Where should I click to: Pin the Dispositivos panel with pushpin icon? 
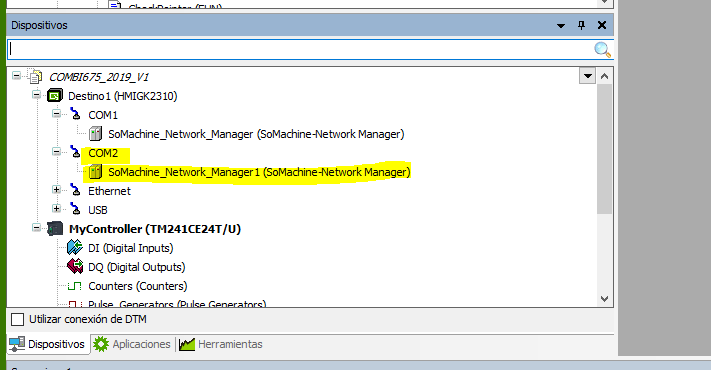pyautogui.click(x=581, y=25)
